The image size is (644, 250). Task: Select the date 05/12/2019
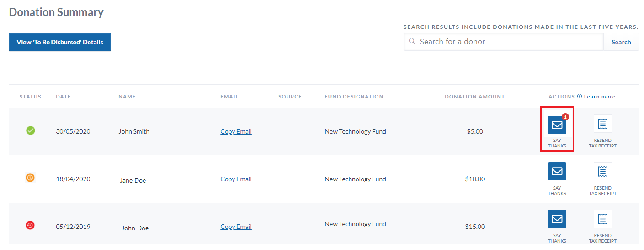pos(73,227)
